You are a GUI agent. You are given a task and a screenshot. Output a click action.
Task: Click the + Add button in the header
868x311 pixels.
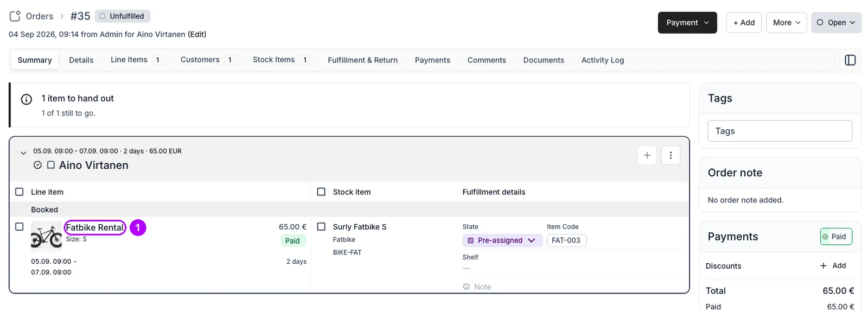[x=744, y=23]
